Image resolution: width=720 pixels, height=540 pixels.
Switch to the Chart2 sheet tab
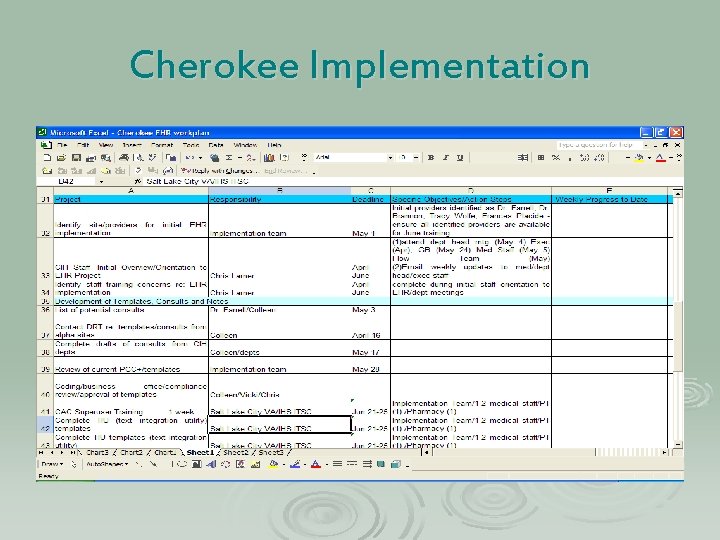click(x=131, y=453)
